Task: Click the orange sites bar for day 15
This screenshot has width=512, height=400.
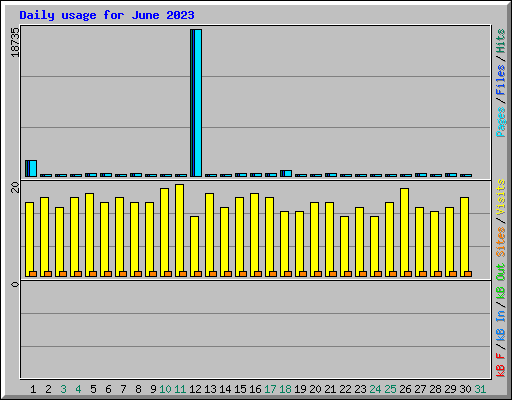Action: [x=243, y=274]
